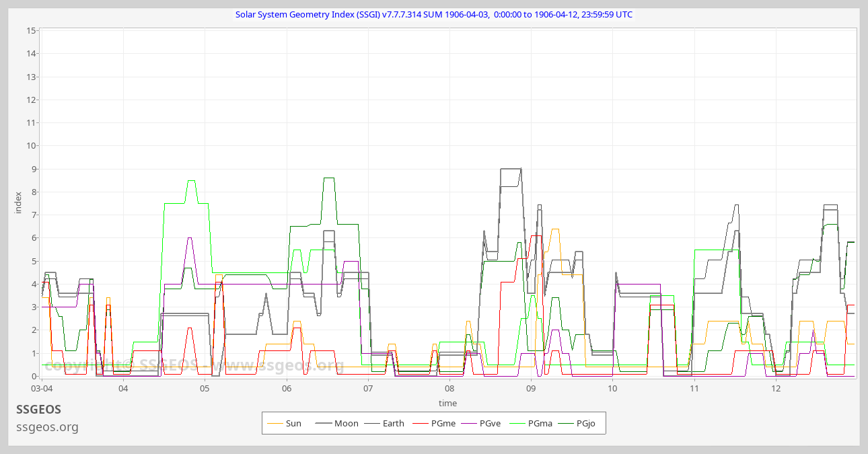Click the PGma legend line swatch
Screen dimensions: 868x454
point(517,424)
